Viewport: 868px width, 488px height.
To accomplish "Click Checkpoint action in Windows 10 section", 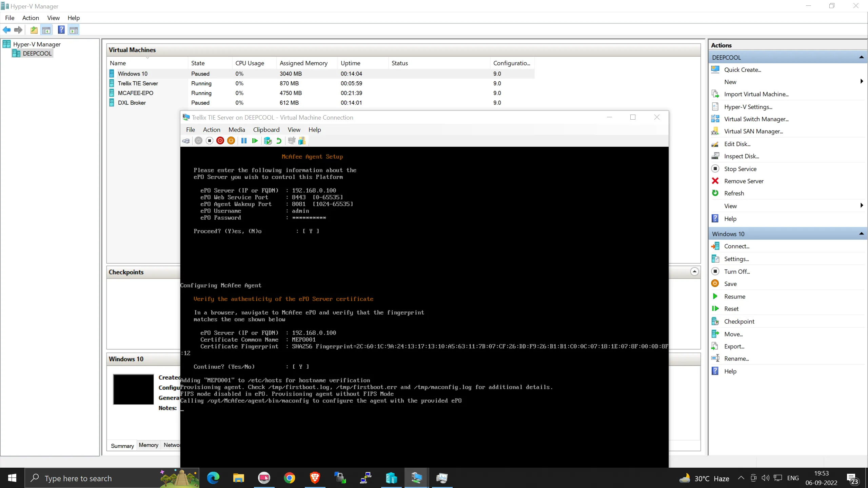I will 739,321.
